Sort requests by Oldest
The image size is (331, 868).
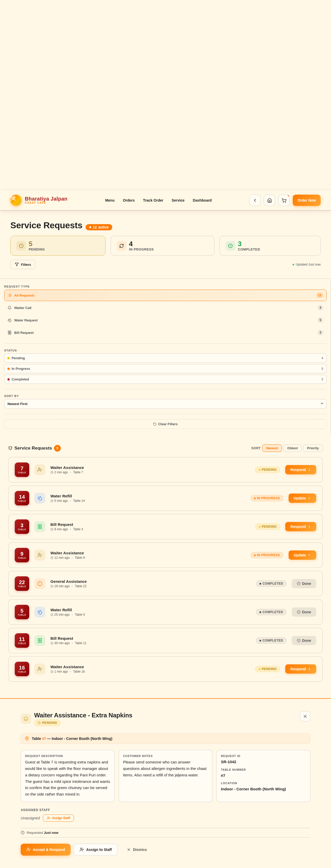pos(292,448)
